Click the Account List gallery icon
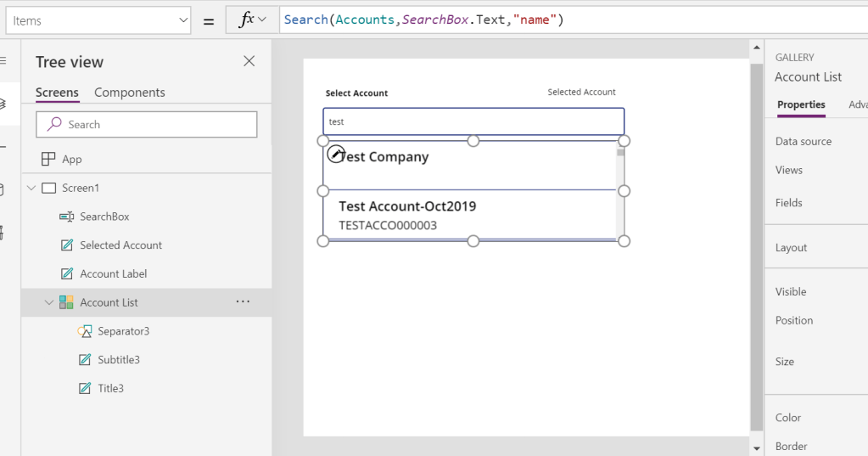 66,302
